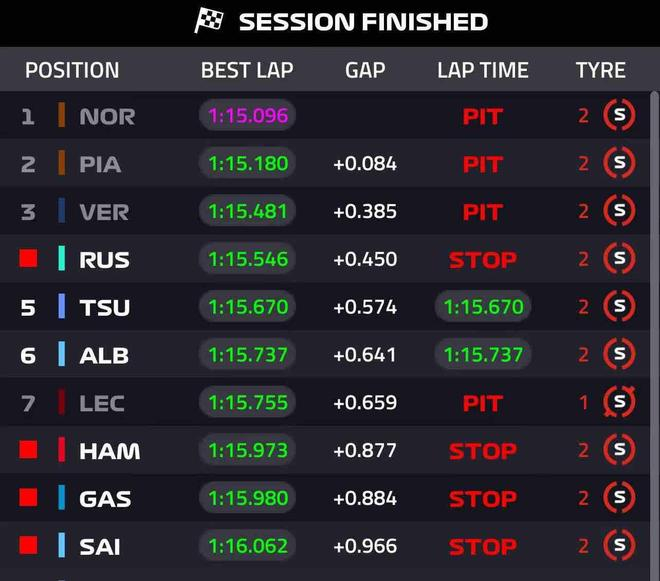Click Norris's purple 1:15.096 best lap
This screenshot has width=660, height=581.
pyautogui.click(x=248, y=115)
